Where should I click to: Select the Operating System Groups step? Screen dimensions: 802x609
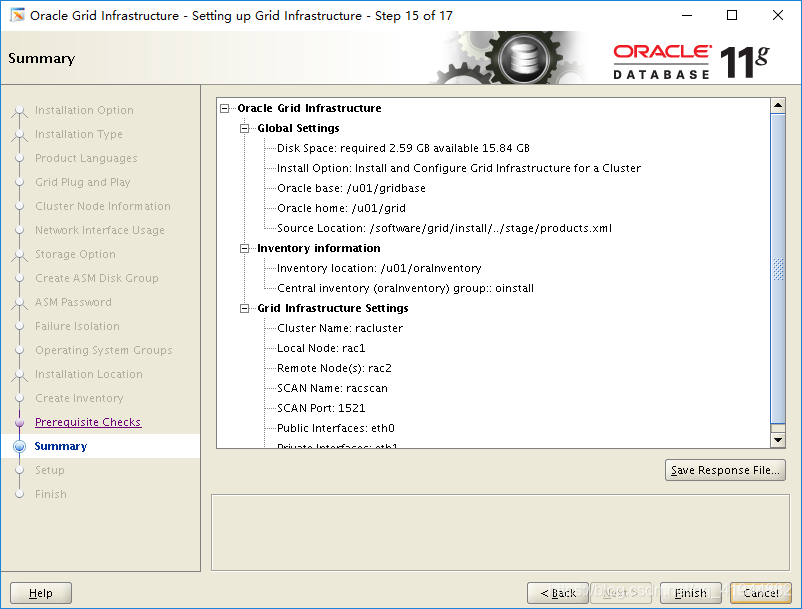point(104,351)
